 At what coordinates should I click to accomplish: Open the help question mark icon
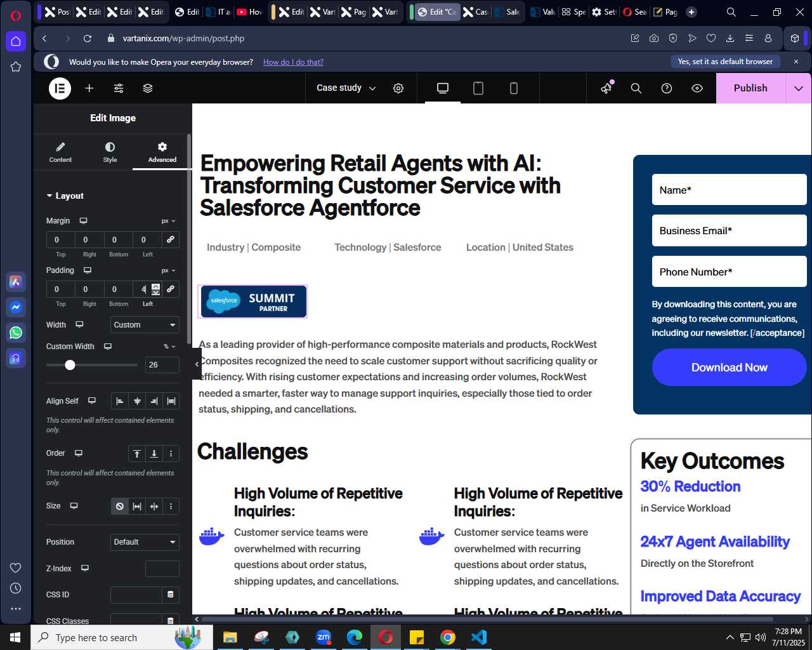click(667, 88)
